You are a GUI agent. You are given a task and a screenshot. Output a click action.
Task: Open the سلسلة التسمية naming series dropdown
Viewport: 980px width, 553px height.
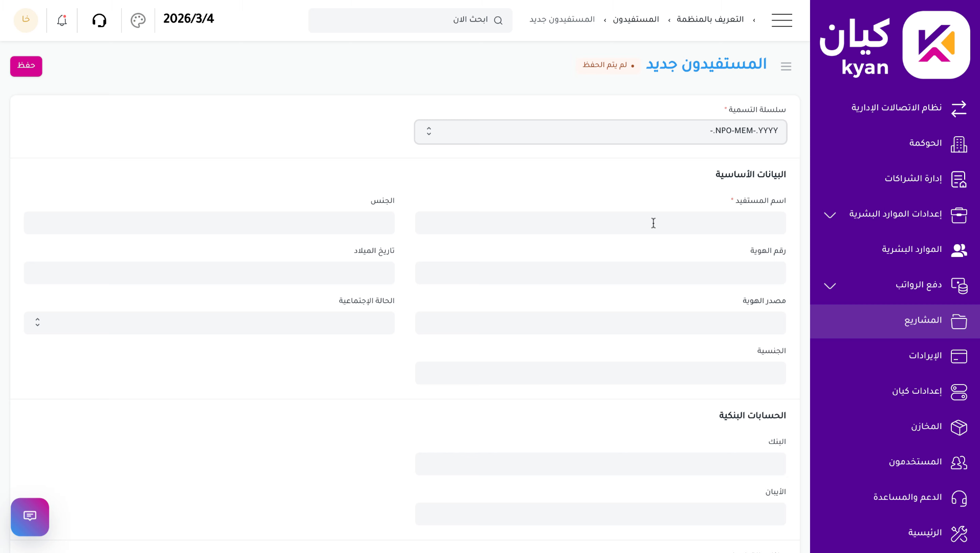click(x=599, y=131)
